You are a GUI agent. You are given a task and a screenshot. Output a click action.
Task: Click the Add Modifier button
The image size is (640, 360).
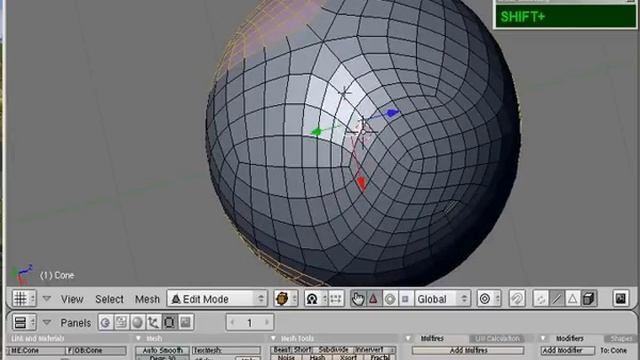(x=568, y=350)
